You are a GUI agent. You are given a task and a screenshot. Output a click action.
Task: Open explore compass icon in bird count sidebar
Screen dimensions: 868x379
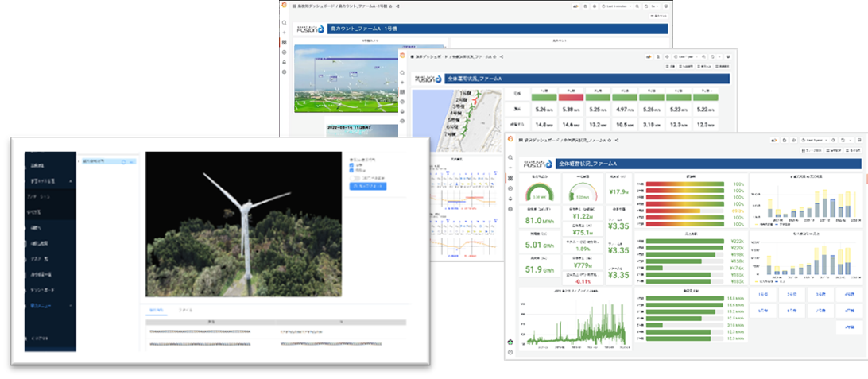point(284,52)
